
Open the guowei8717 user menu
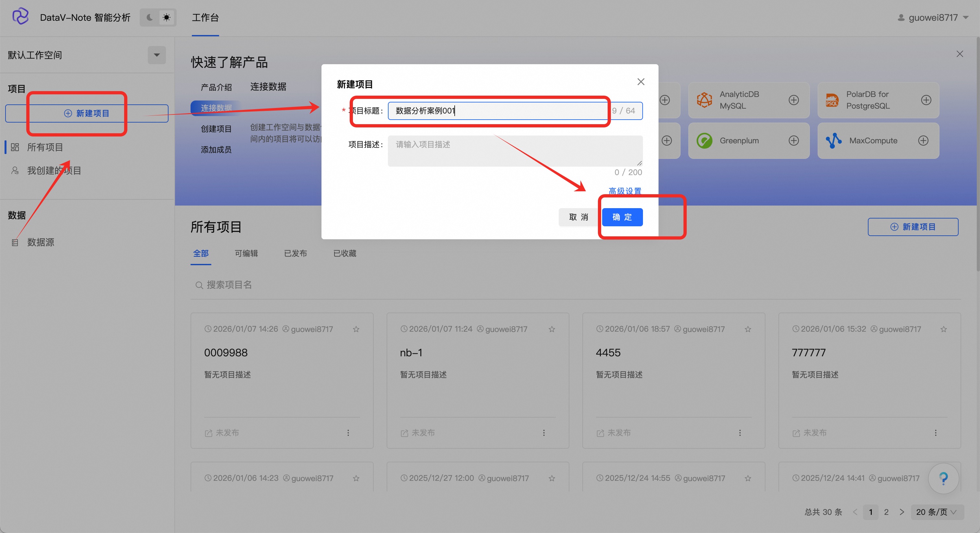tap(933, 18)
